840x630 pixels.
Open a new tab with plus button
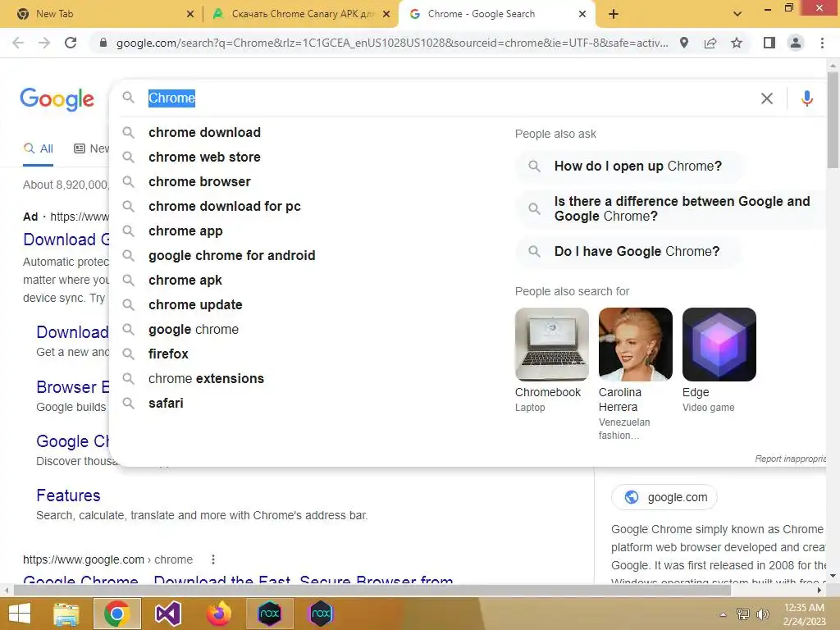click(x=614, y=14)
